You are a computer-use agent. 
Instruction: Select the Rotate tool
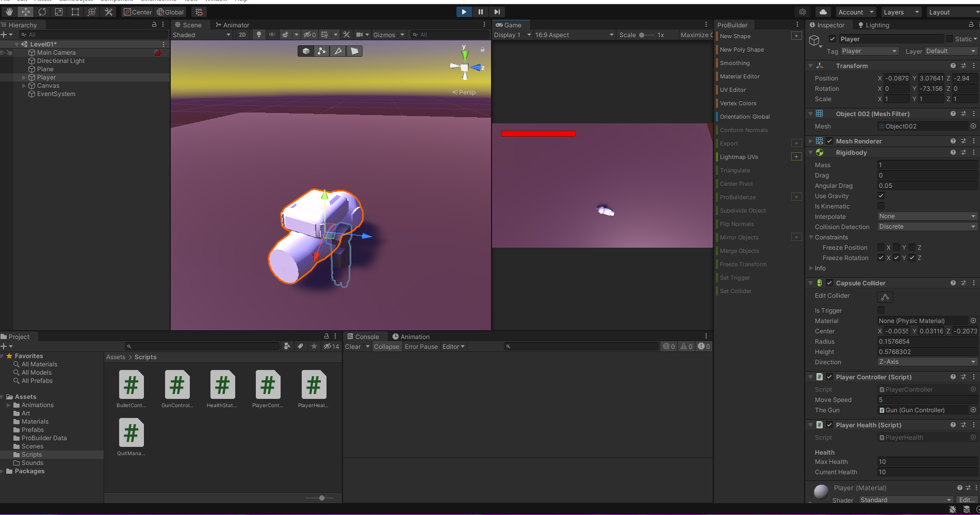pos(42,12)
